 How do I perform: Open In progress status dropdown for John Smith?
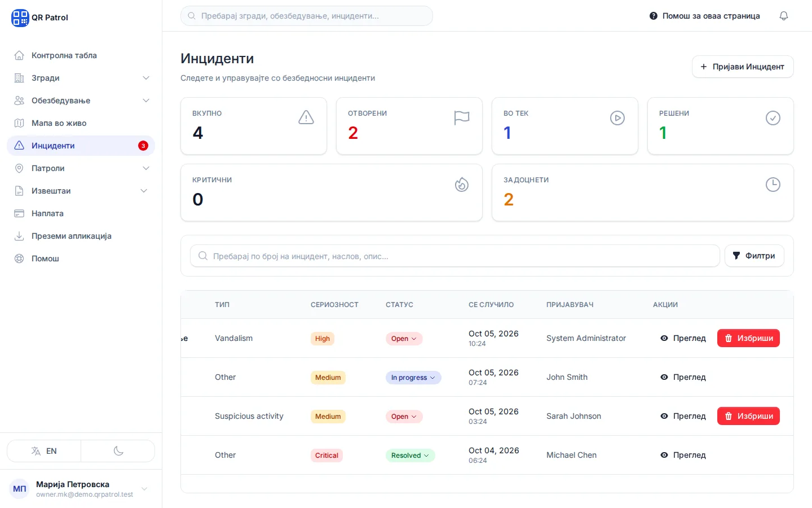[x=413, y=378]
